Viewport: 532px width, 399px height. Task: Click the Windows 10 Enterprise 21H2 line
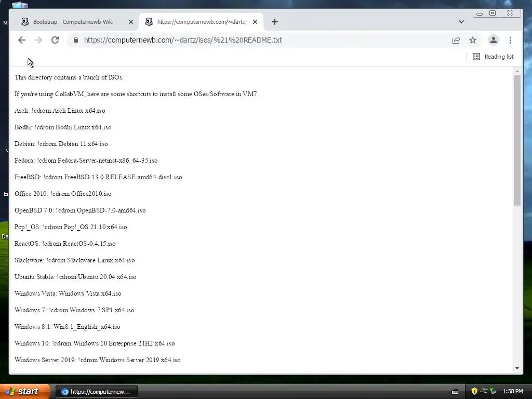coord(95,343)
